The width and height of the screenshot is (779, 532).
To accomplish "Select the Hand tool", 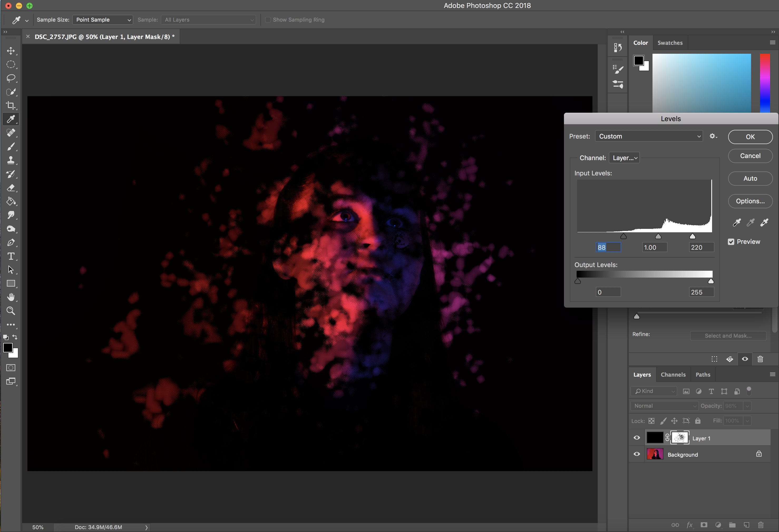I will coord(11,297).
